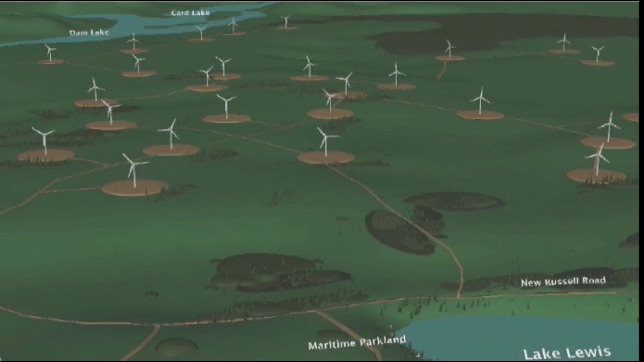Select turbine where road to New Russell Road begins
The width and height of the screenshot is (644, 362).
click(x=325, y=144)
